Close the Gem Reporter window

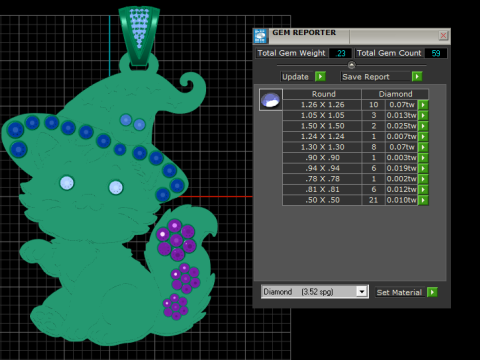pyautogui.click(x=443, y=35)
